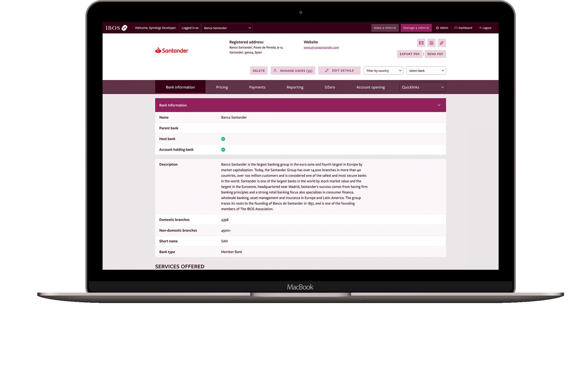The height and width of the screenshot is (366, 588).
Task: Click the IBOS logo
Action: 117,28
